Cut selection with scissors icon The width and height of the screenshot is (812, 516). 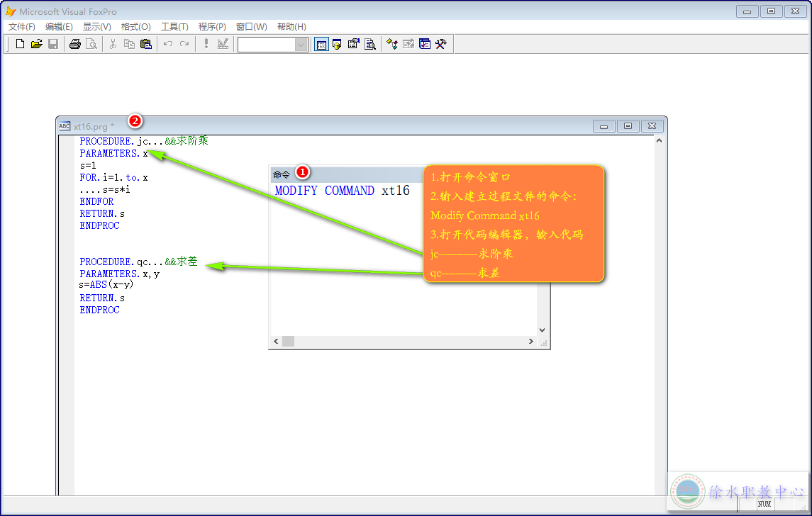(113, 44)
